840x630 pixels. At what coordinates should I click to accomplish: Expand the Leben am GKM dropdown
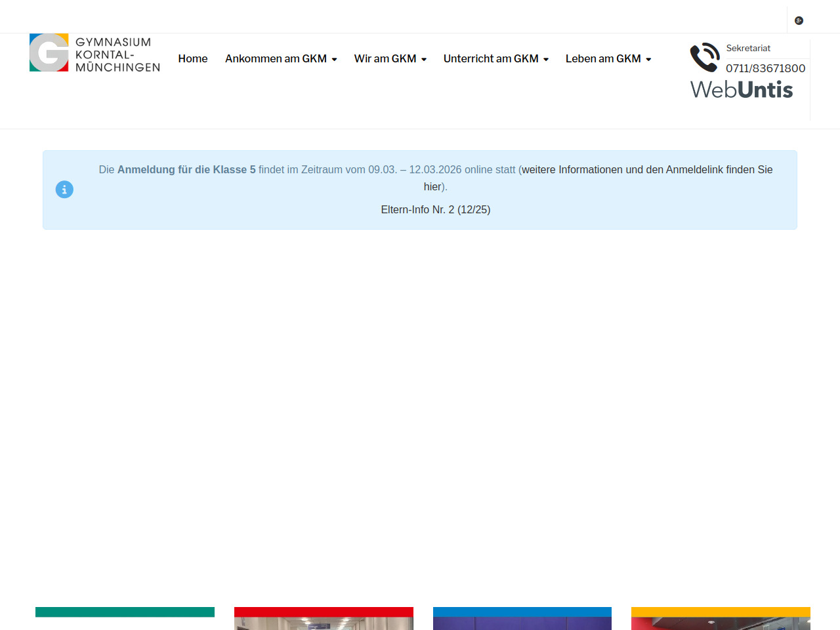pyautogui.click(x=608, y=59)
